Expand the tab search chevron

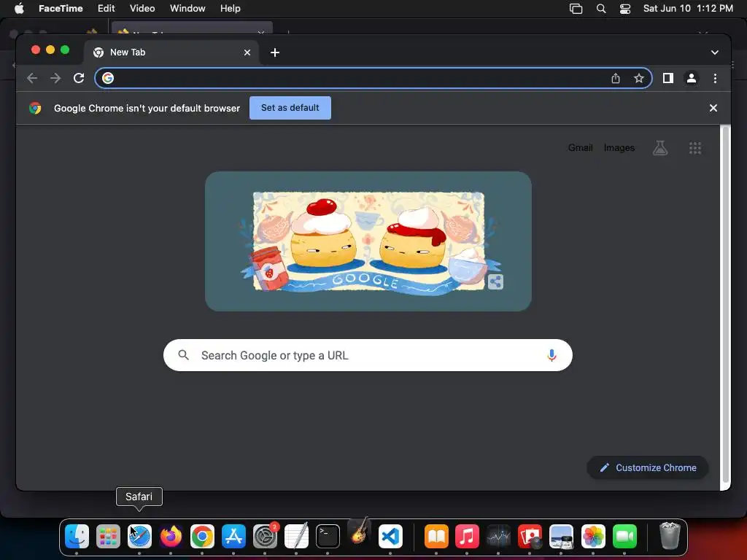pyautogui.click(x=715, y=52)
